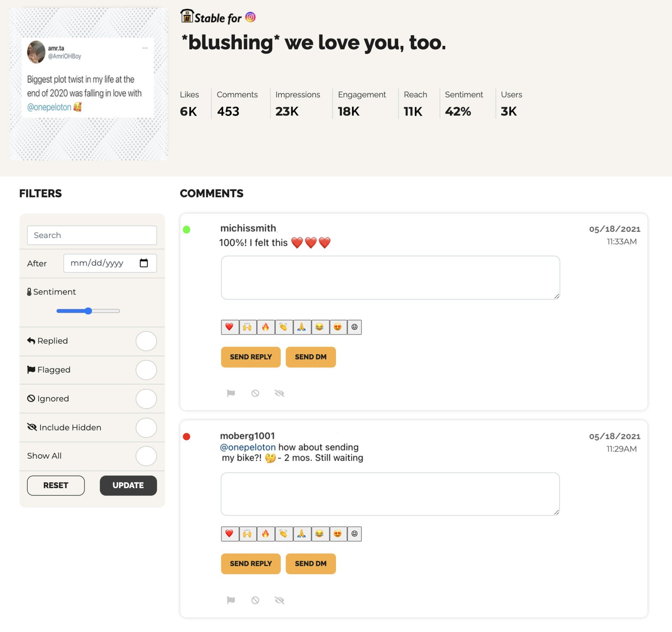Send reply to michissmith's comment
The width and height of the screenshot is (672, 632).
(x=251, y=357)
